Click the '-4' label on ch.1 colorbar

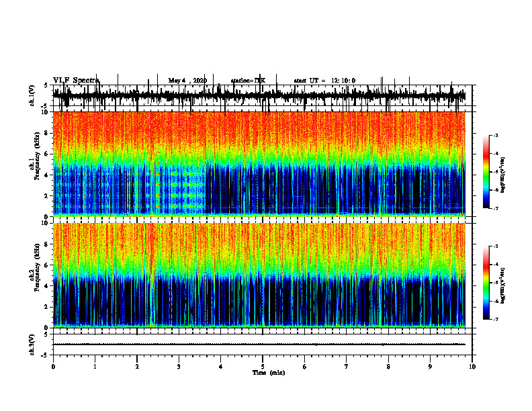coord(495,154)
